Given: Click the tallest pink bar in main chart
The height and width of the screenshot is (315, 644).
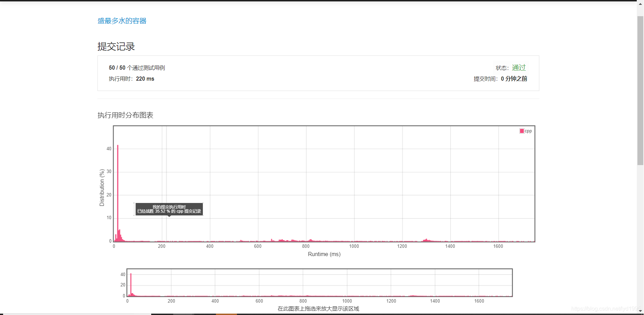Looking at the screenshot, I should 118,193.
